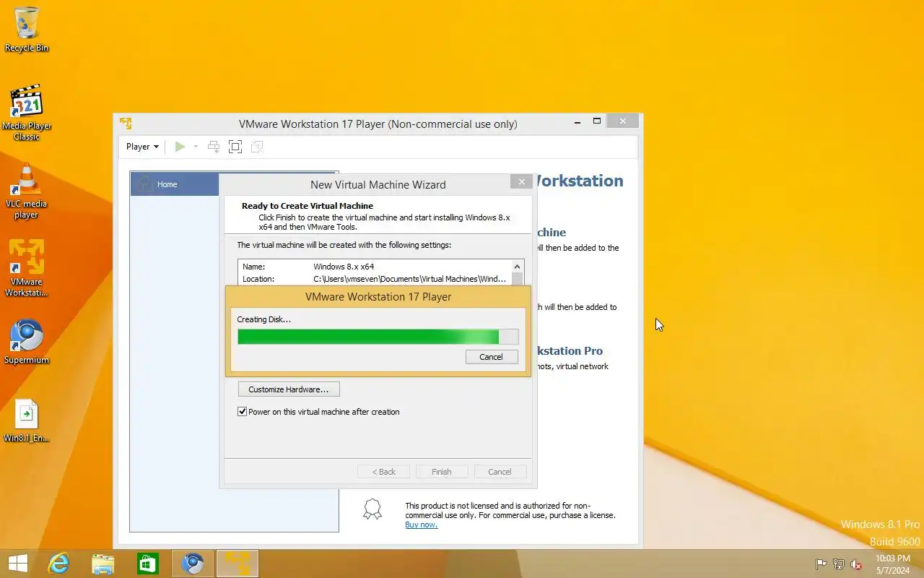This screenshot has width=924, height=578.
Task: Enter full screen mode icon
Action: point(235,147)
